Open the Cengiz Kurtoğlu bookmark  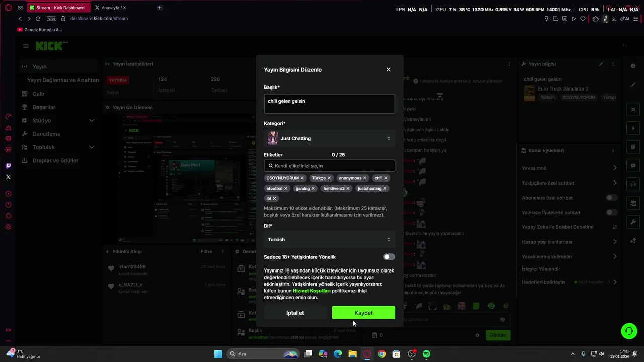click(x=40, y=30)
